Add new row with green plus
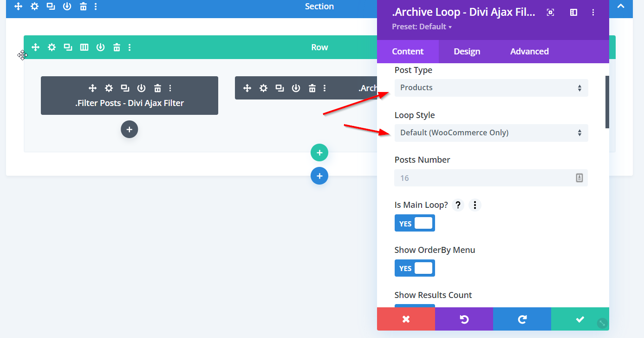Viewport: 644px width, 338px height. 319,152
